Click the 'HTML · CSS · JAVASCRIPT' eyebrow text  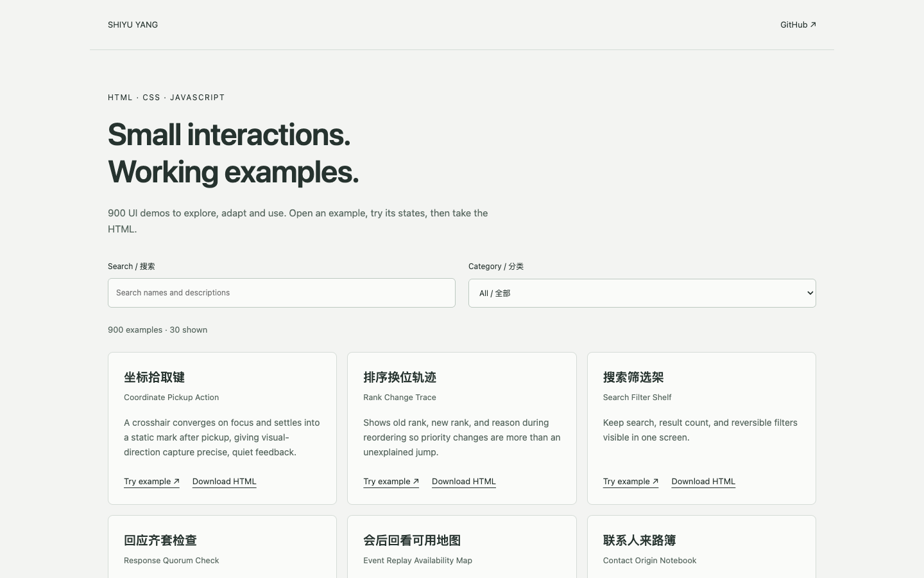click(166, 98)
